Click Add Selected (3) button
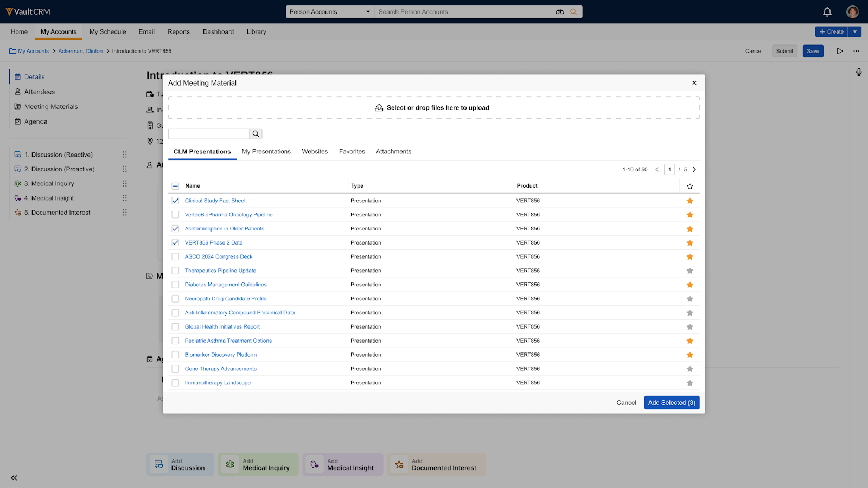Screen dimensions: 868x488 click(671, 403)
